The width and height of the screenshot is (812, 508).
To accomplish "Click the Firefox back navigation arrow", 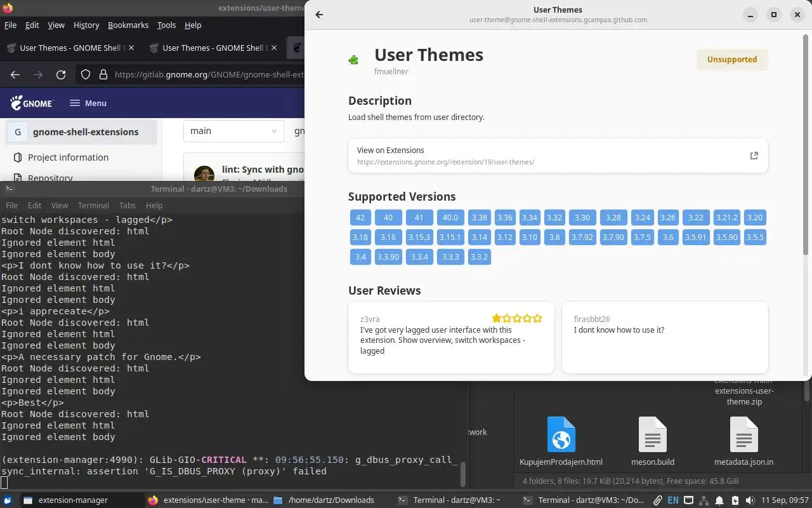I will 15,75.
